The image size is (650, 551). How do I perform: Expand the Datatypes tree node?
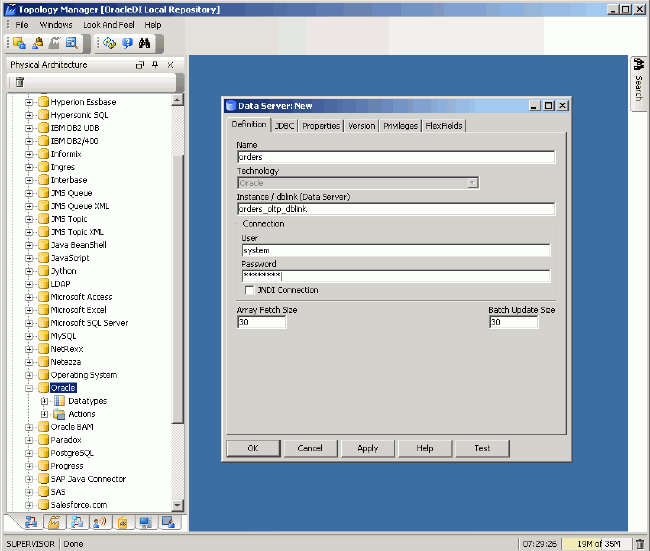44,401
